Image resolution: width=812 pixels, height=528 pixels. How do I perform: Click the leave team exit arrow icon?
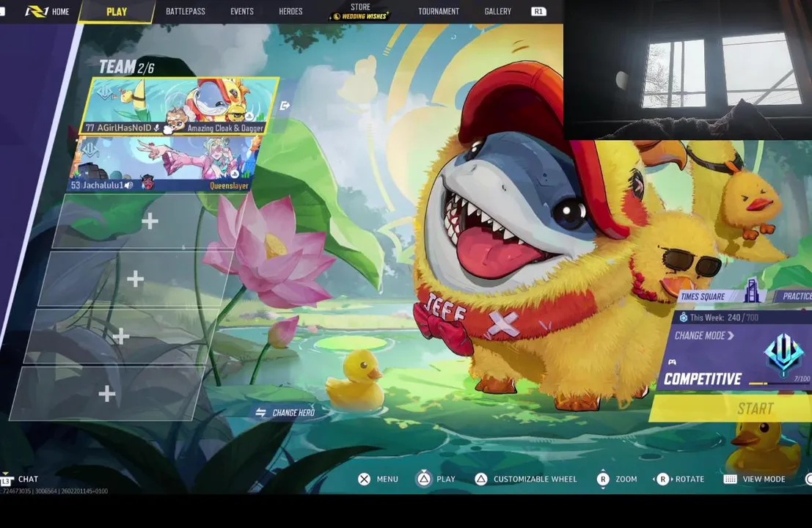pyautogui.click(x=285, y=106)
